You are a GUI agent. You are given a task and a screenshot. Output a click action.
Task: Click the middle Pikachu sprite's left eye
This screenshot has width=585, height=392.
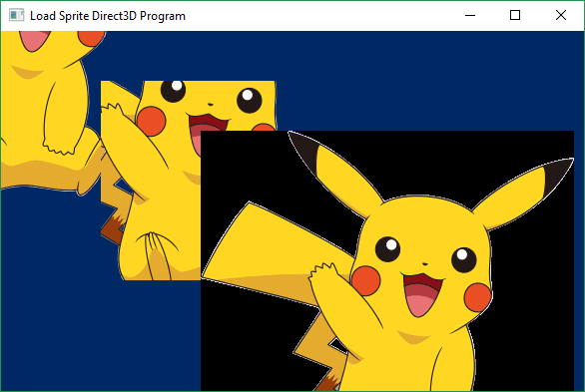(x=173, y=91)
